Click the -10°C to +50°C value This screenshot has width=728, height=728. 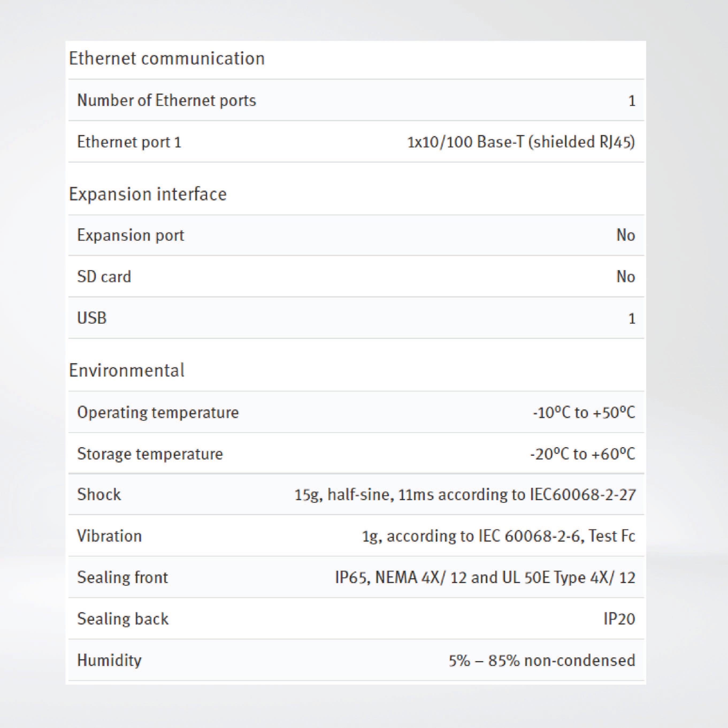pos(584,412)
